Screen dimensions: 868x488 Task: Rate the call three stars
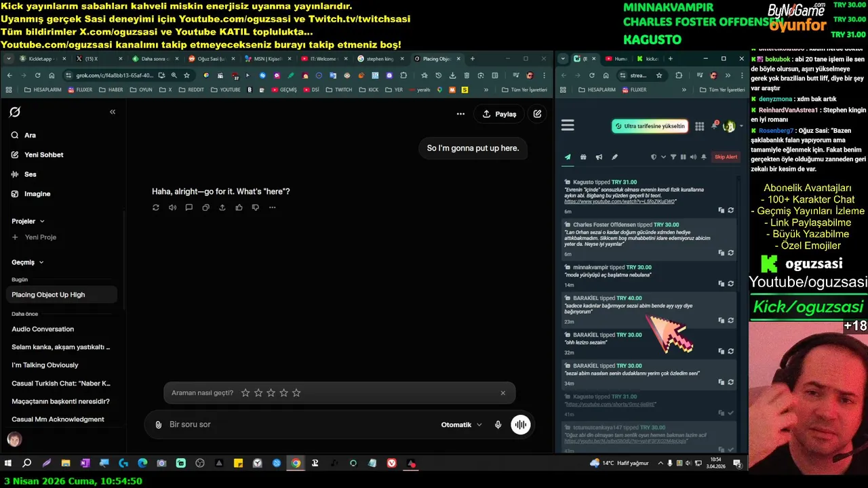[271, 392]
